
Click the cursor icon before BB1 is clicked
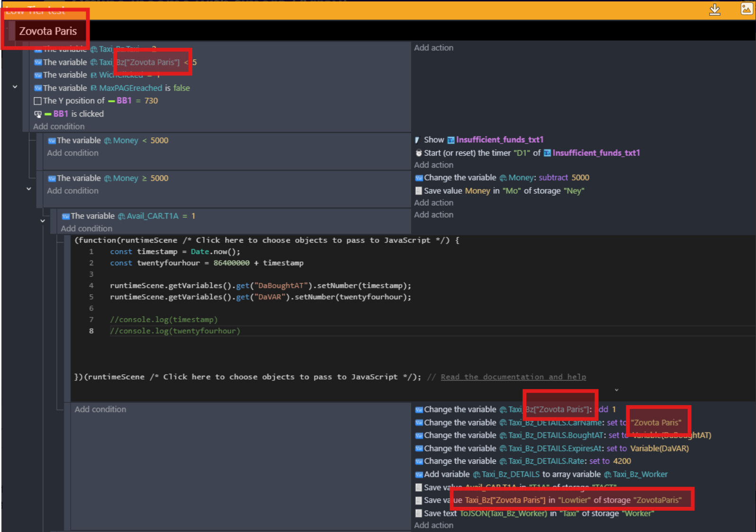(38, 114)
